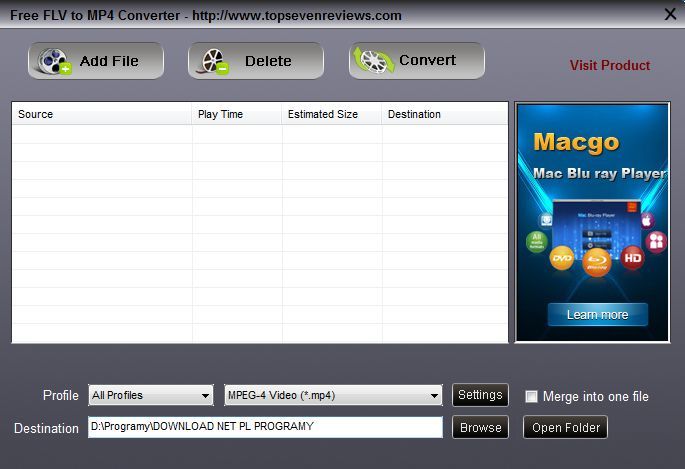Sort by the Source column header
This screenshot has height=469, width=685.
click(x=102, y=114)
